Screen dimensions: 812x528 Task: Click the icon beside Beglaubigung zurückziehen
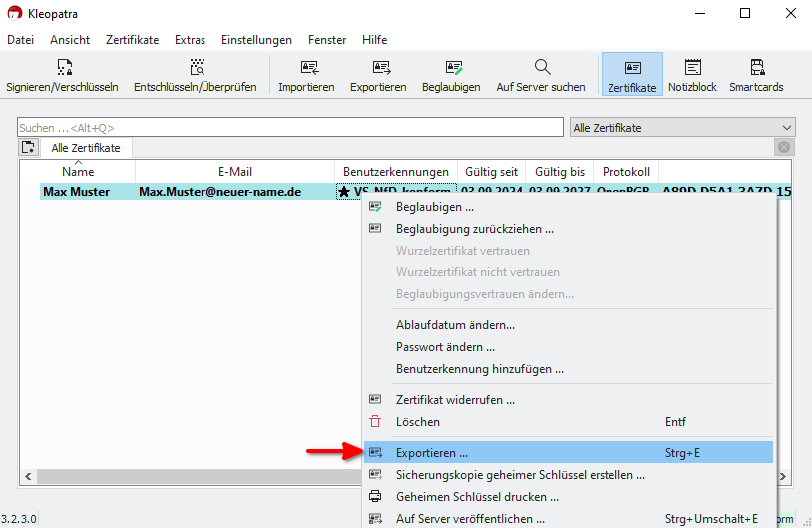coord(375,228)
